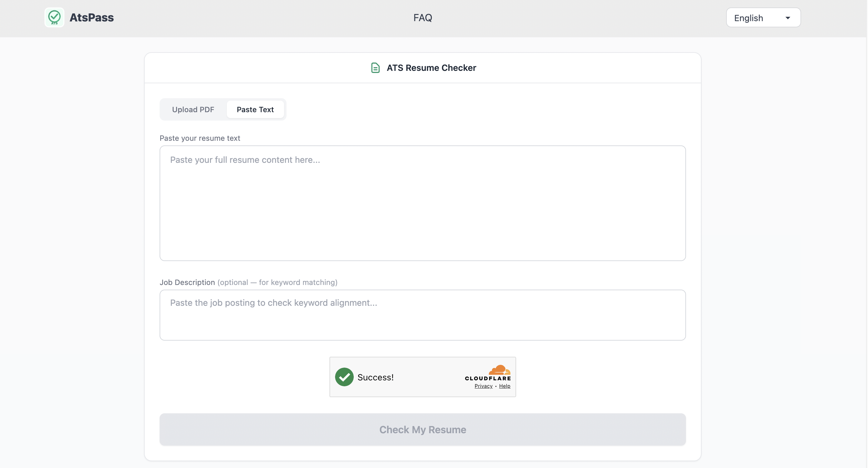868x468 pixels.
Task: Click the dropdown chevron next to English
Action: tap(788, 17)
